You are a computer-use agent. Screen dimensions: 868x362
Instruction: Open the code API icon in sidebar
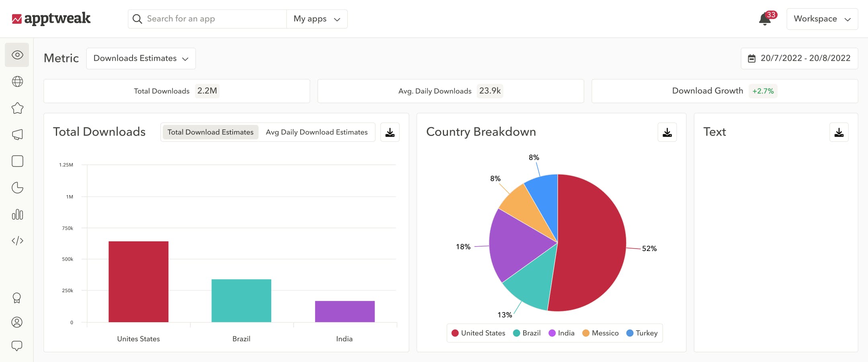click(17, 241)
